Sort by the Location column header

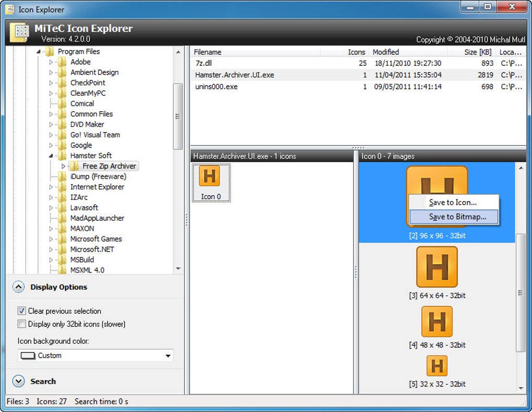click(x=511, y=52)
